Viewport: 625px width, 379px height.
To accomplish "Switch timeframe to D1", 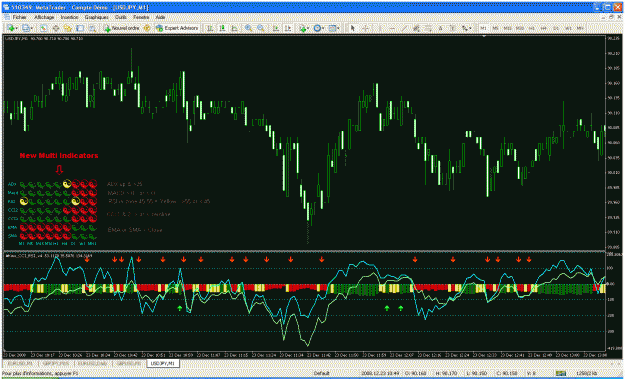I will coord(556,28).
